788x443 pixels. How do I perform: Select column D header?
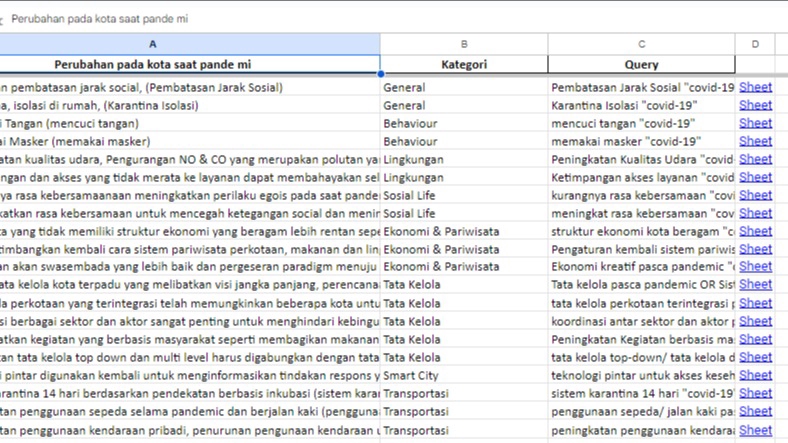(x=755, y=44)
